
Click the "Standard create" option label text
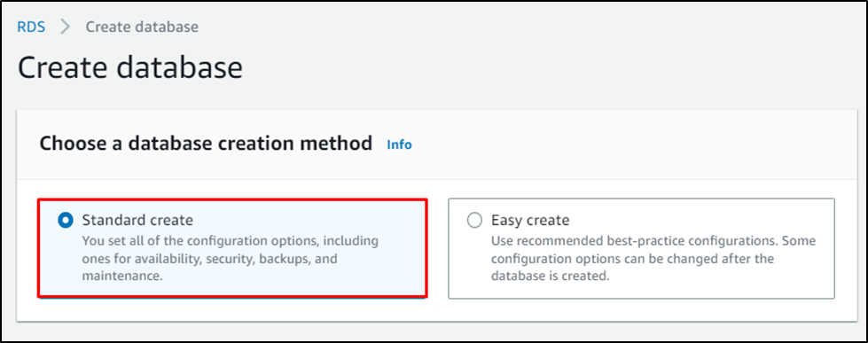click(x=137, y=220)
